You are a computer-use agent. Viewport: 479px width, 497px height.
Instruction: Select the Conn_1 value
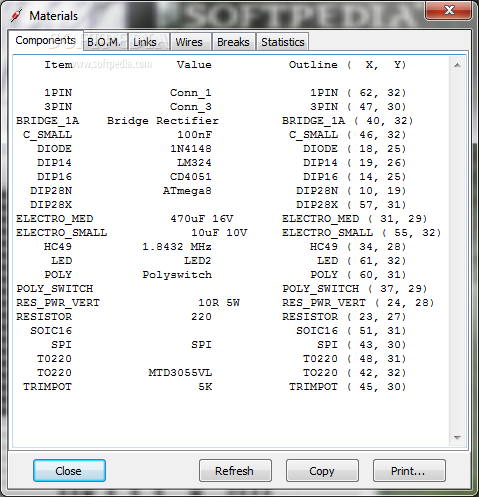pyautogui.click(x=190, y=93)
